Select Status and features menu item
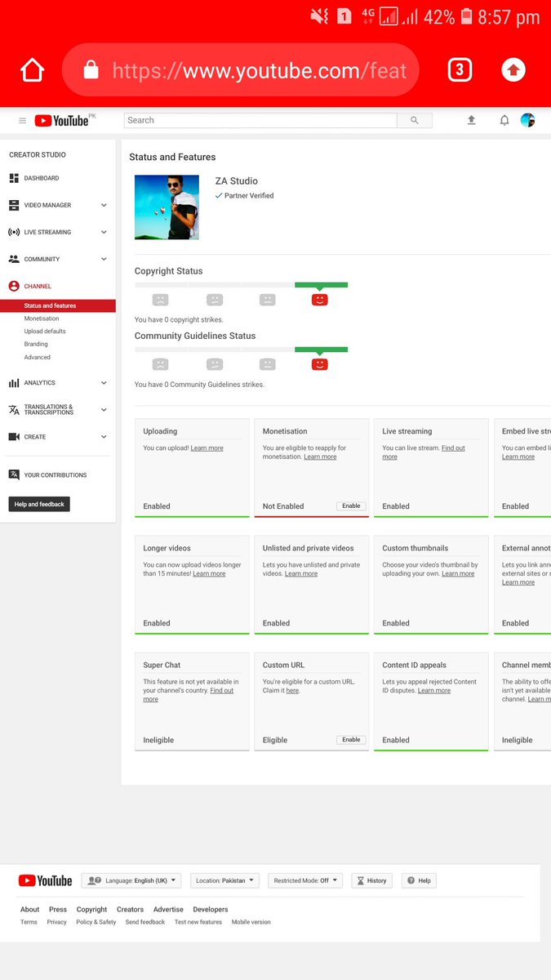551x980 pixels. point(58,305)
